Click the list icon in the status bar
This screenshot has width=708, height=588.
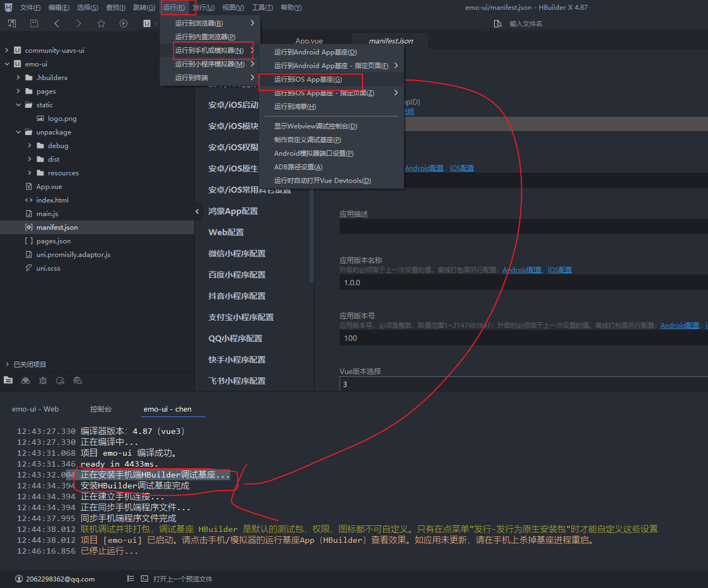[131, 579]
